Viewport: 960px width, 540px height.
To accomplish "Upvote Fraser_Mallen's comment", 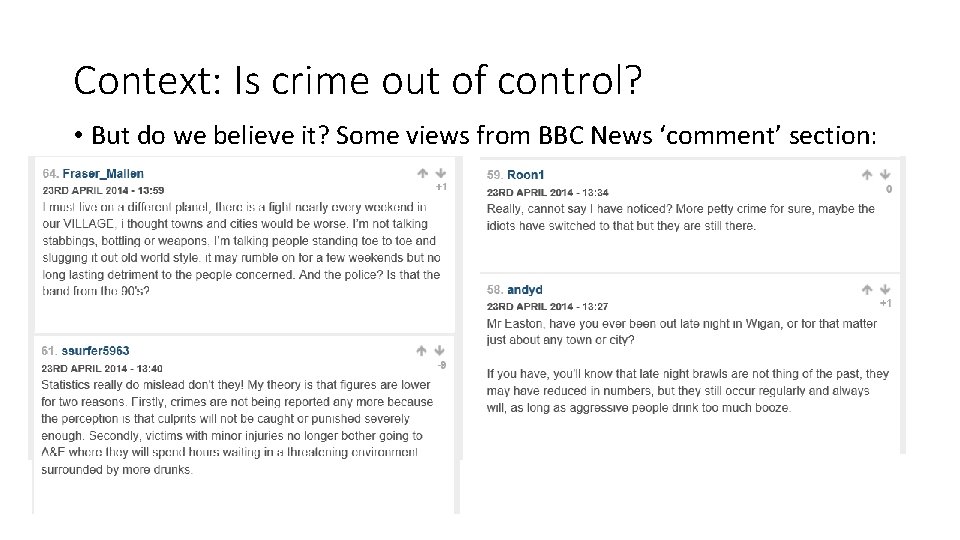I will [423, 174].
